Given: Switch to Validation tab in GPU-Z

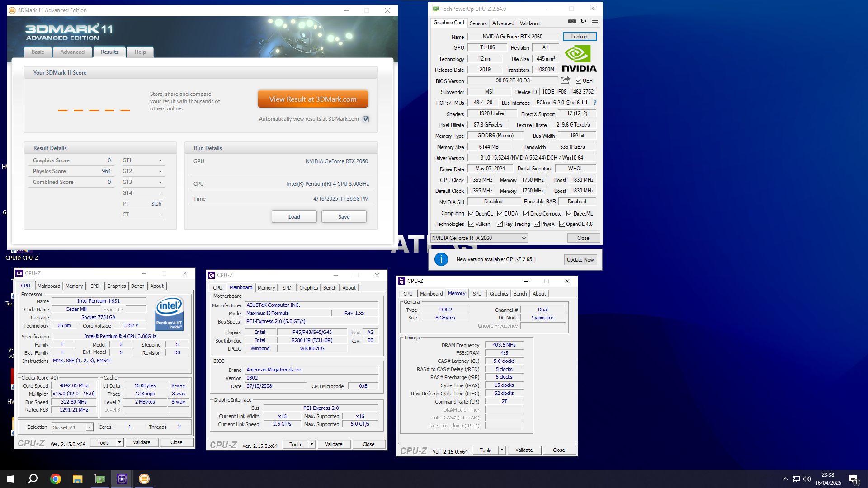Looking at the screenshot, I should (530, 23).
